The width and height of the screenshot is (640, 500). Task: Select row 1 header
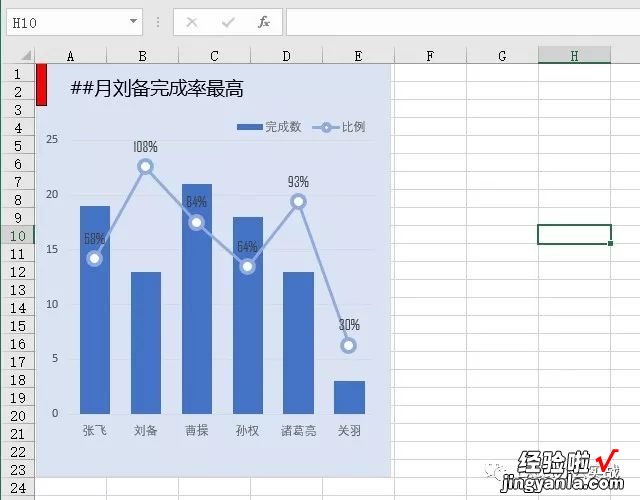(18, 74)
